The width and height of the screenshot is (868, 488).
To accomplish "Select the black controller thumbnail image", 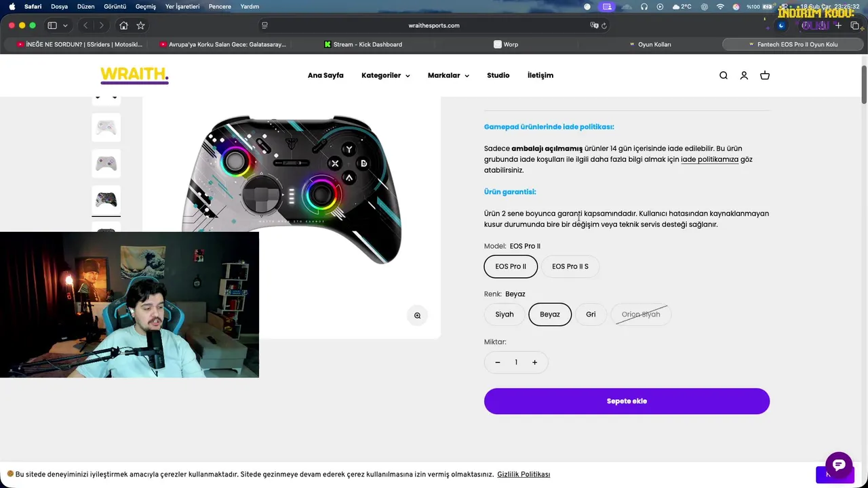I will click(106, 200).
